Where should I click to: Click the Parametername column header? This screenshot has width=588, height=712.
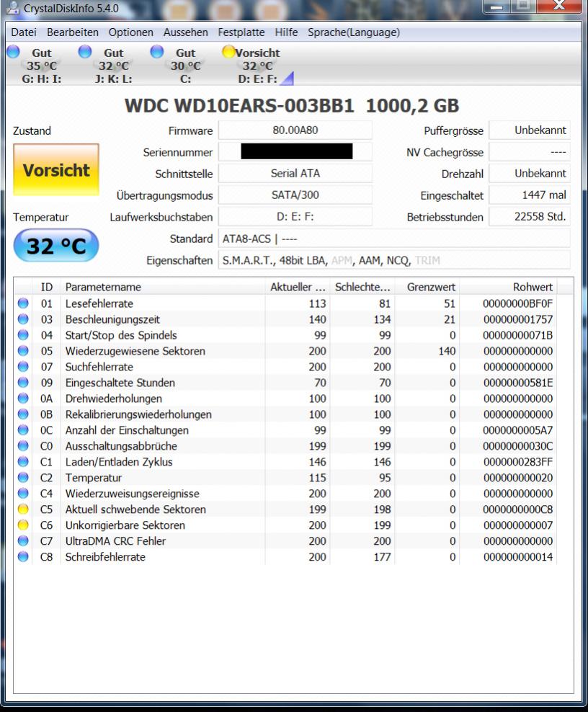click(163, 287)
